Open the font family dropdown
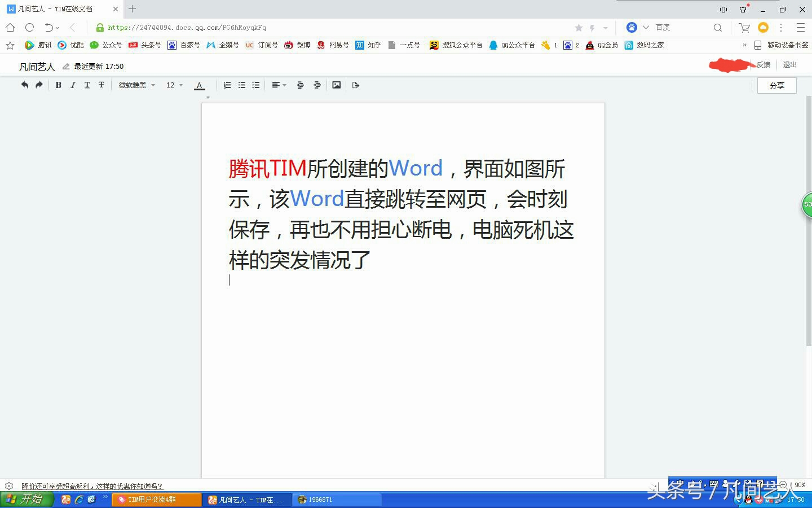The image size is (812, 508). [x=135, y=85]
